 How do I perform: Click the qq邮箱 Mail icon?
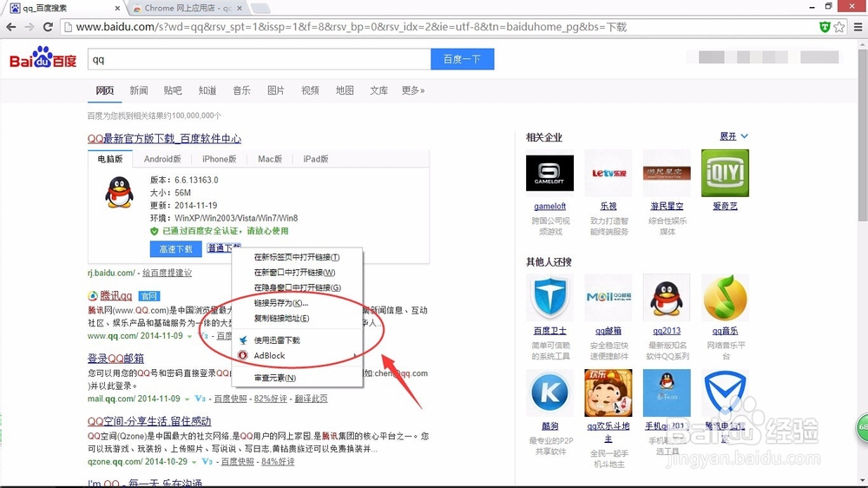click(608, 298)
